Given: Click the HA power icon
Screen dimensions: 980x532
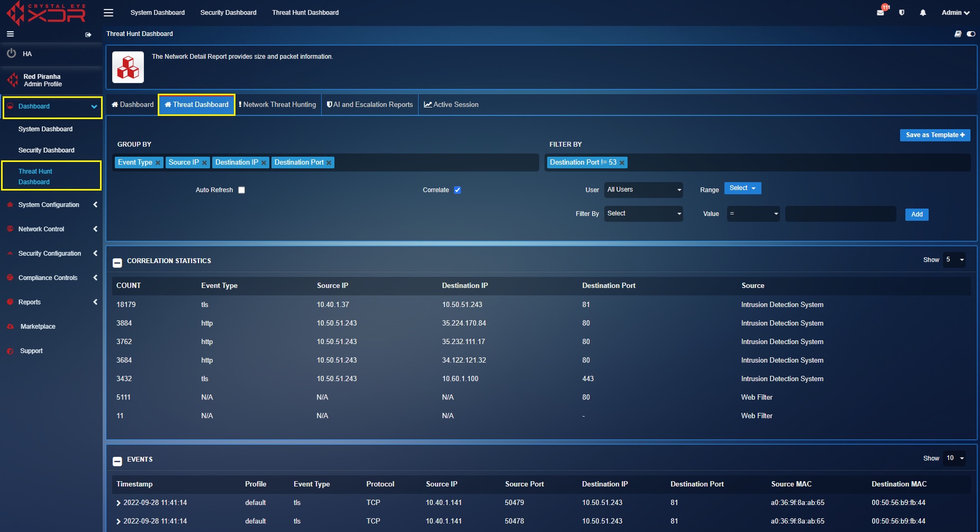Looking at the screenshot, I should (x=11, y=53).
